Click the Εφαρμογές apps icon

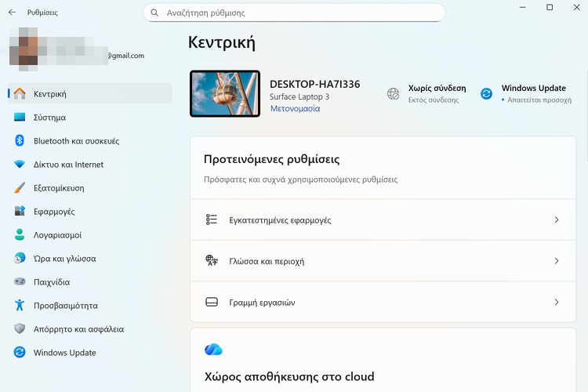coord(20,212)
